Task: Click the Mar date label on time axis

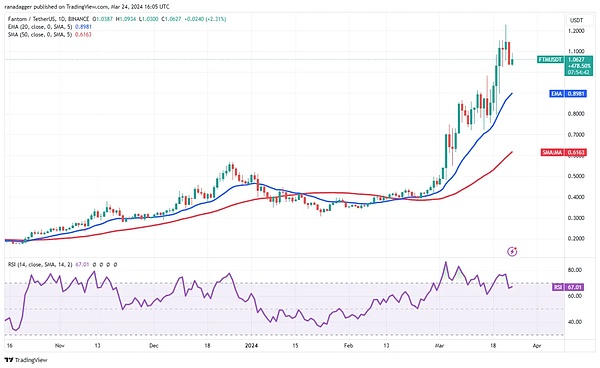Action: pos(439,346)
